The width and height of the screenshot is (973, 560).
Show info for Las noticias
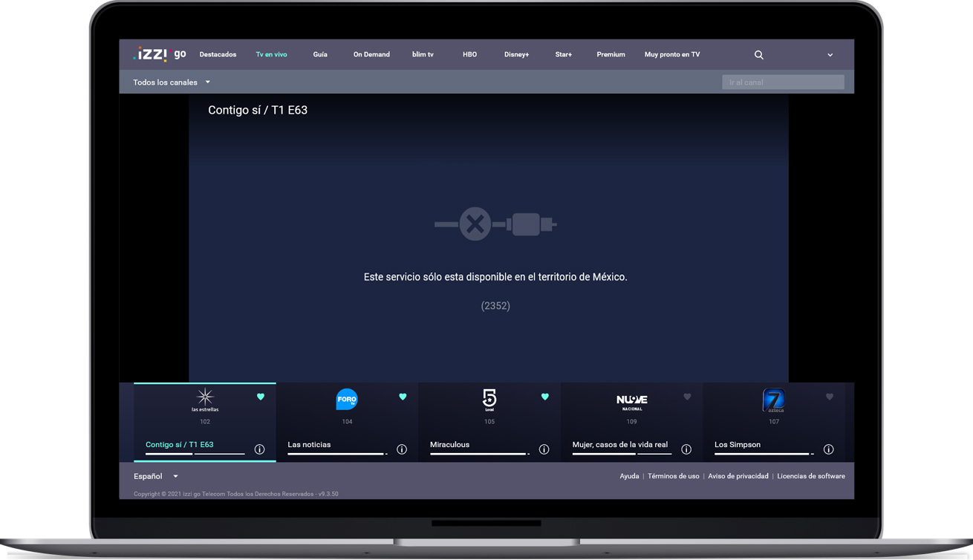[402, 449]
